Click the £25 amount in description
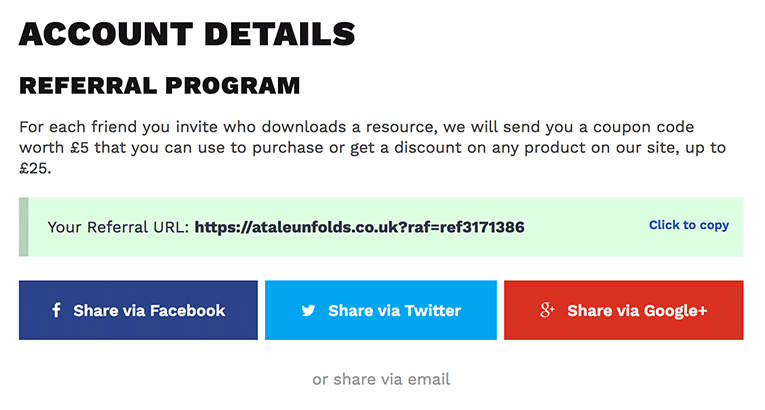765x410 pixels. pyautogui.click(x=33, y=168)
